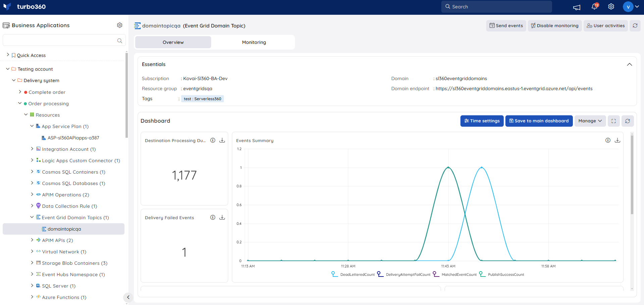Click the user avatar V
The height and width of the screenshot is (305, 644).
pyautogui.click(x=628, y=7)
